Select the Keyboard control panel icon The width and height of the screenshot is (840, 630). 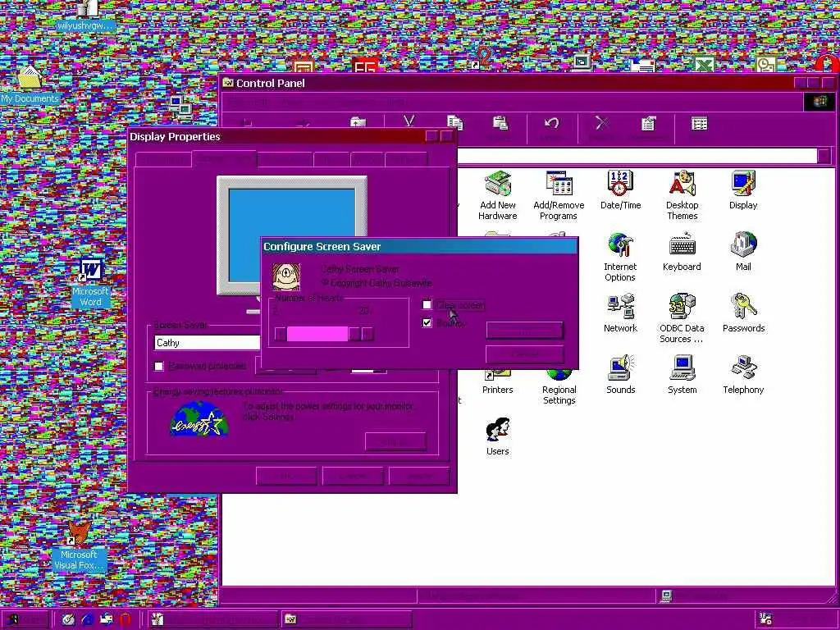[x=682, y=252]
